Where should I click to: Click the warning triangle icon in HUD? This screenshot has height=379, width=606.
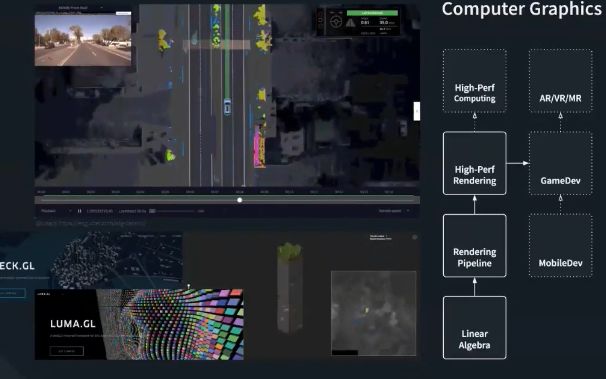[x=350, y=23]
